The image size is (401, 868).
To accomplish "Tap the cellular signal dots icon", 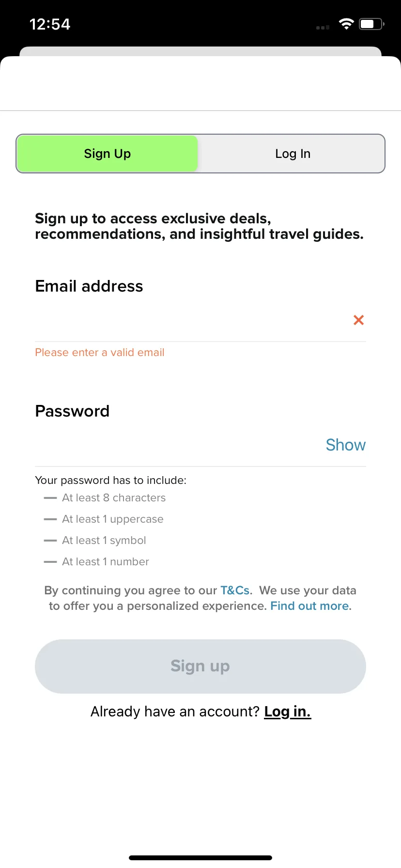I will (323, 28).
